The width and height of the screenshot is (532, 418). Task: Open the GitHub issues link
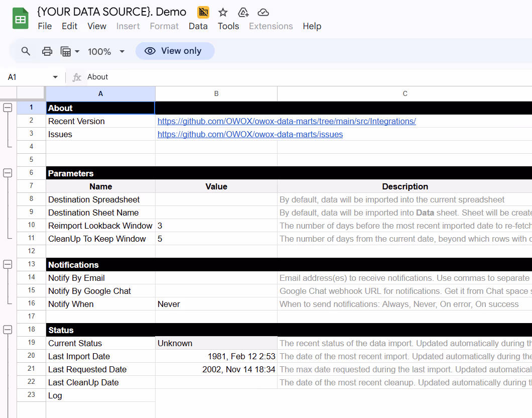[x=250, y=134]
